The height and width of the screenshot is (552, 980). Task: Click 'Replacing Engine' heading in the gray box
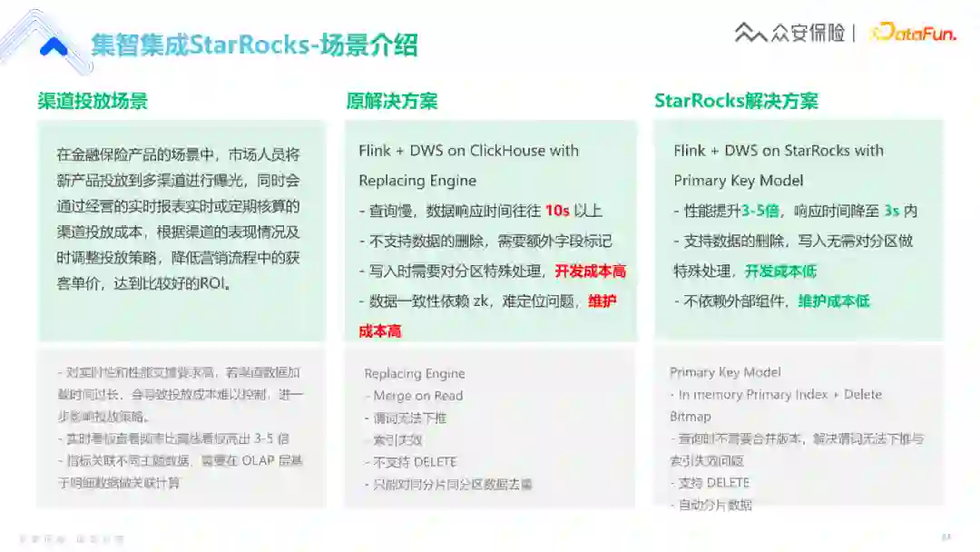coord(415,374)
